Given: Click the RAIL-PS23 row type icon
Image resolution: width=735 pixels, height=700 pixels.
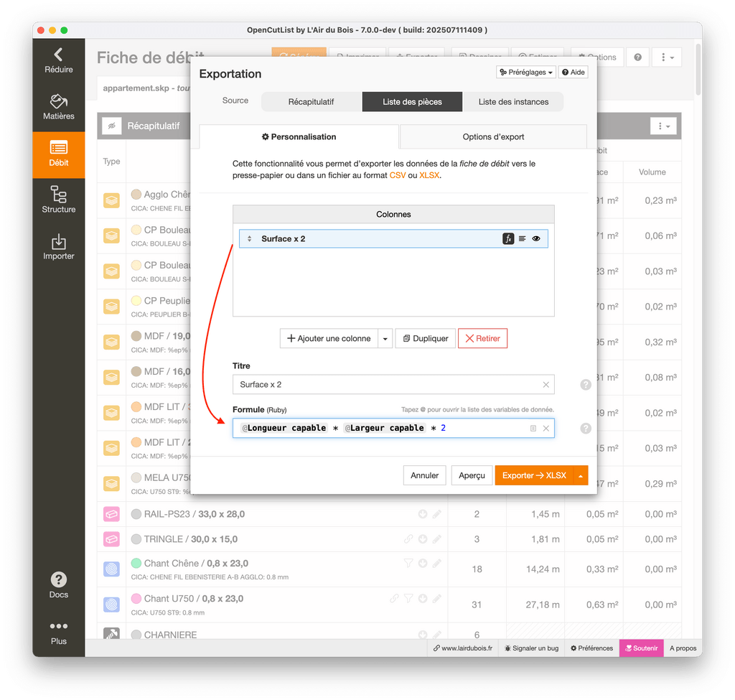Looking at the screenshot, I should 111,514.
